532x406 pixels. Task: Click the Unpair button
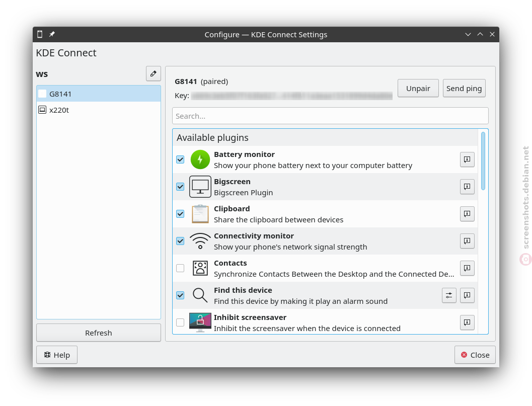(418, 88)
